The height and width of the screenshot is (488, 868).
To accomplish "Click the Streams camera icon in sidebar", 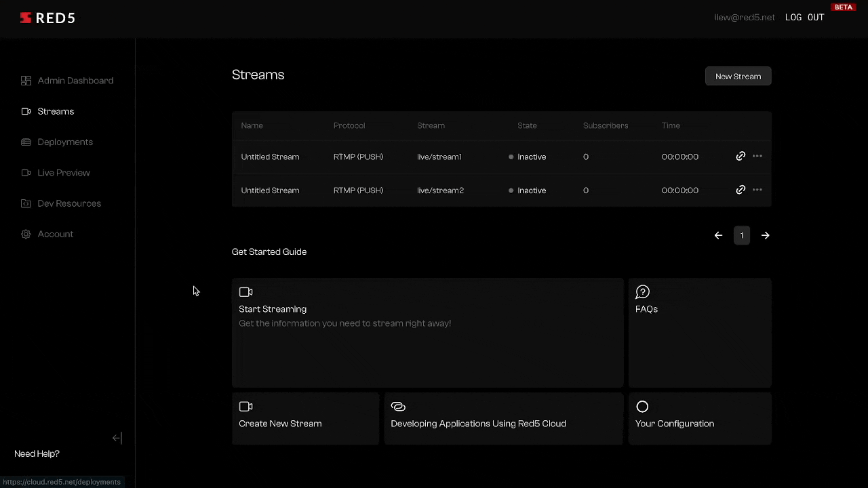I will click(x=26, y=111).
